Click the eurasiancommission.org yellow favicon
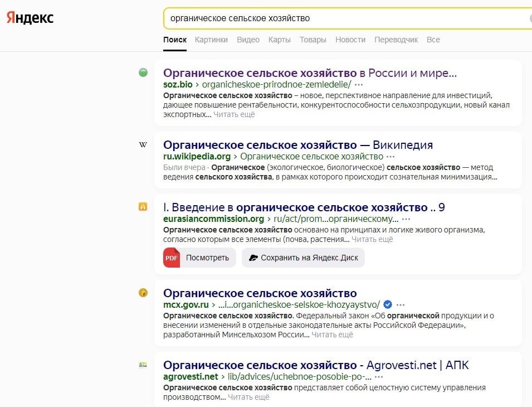The image size is (532, 407). click(143, 206)
